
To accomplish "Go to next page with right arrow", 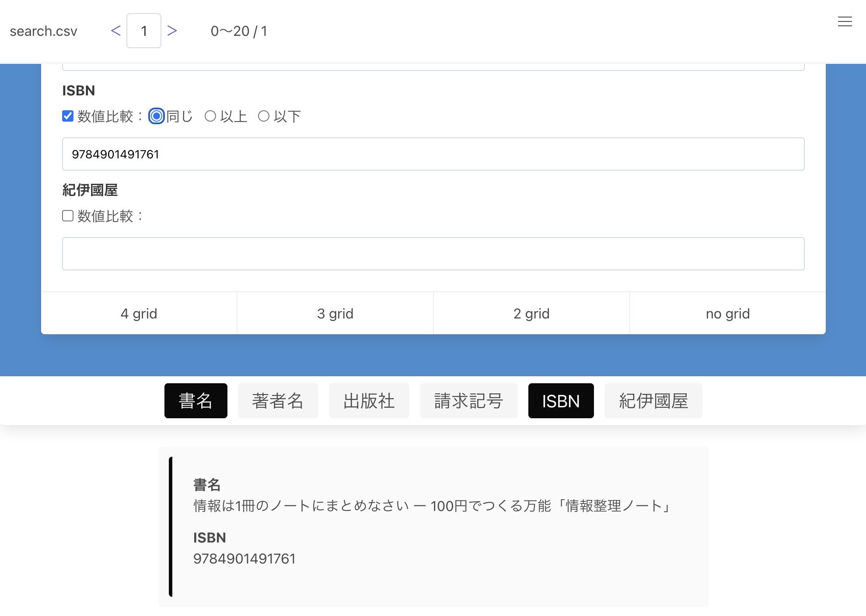I will coord(172,31).
